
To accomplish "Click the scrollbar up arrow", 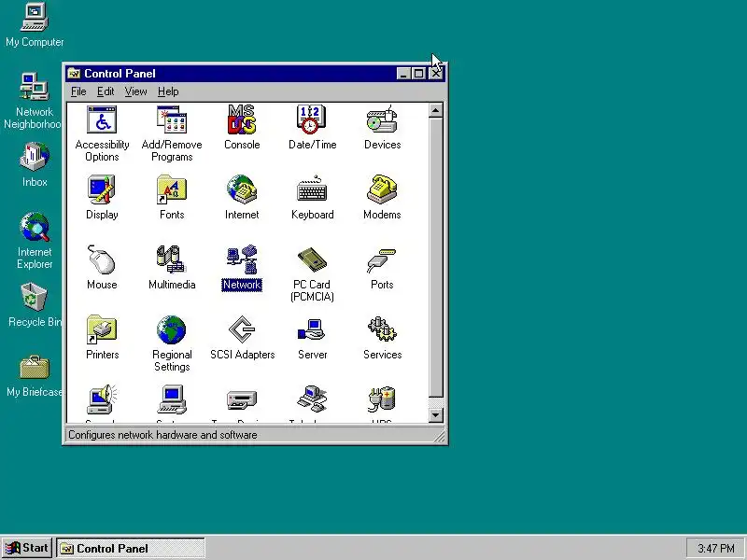I will click(x=435, y=111).
